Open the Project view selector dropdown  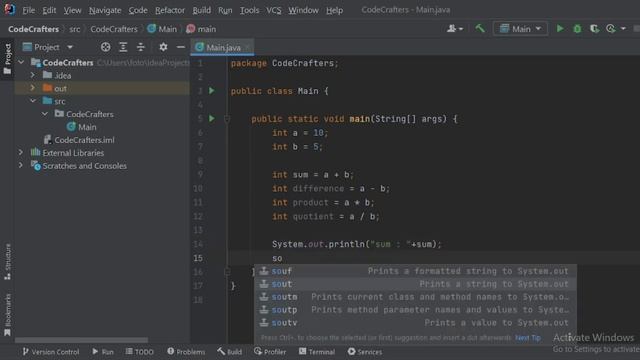48,47
